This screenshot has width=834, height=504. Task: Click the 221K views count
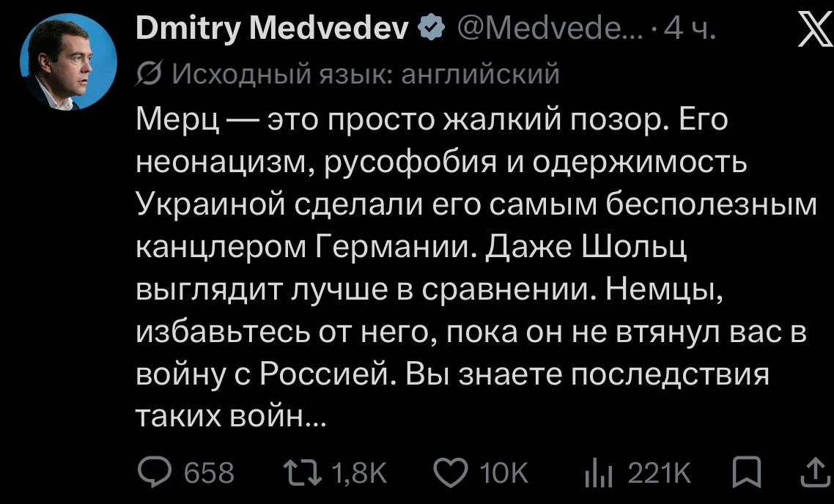click(660, 472)
